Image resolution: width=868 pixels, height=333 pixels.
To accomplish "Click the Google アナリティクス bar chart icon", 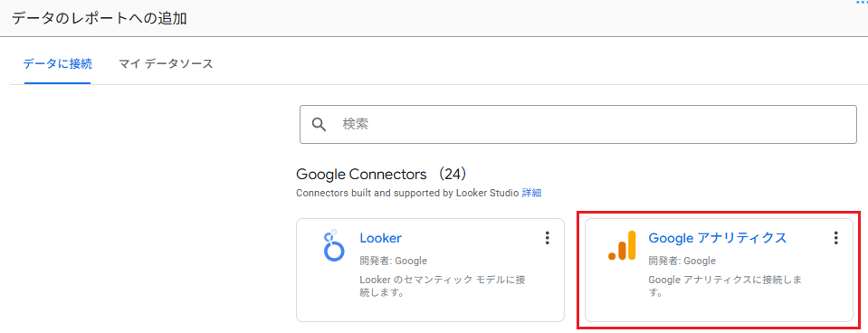I will [x=622, y=245].
